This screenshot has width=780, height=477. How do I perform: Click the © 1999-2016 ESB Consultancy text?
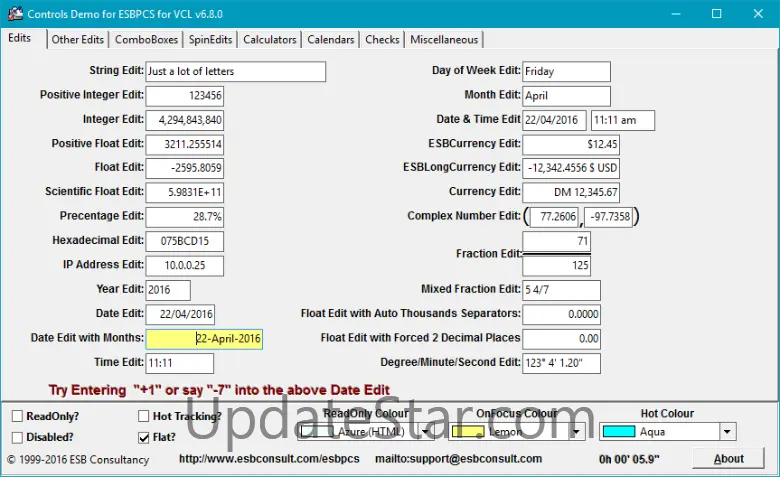click(78, 460)
